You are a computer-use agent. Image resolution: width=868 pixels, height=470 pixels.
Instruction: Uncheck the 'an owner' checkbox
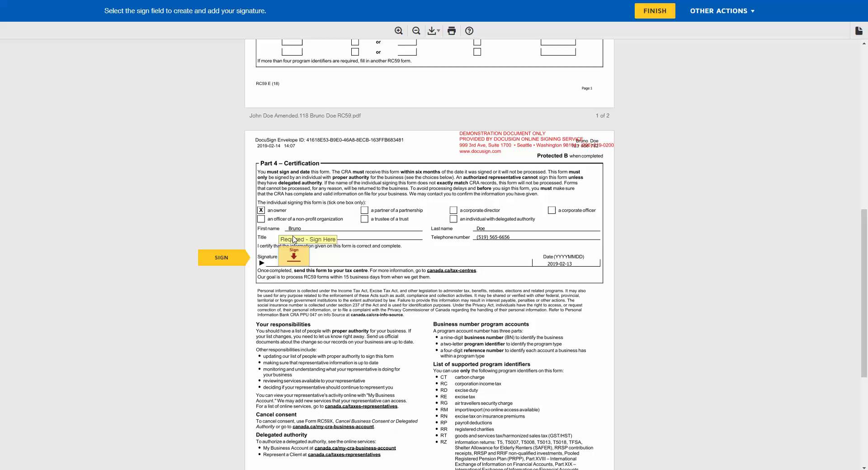click(x=261, y=210)
